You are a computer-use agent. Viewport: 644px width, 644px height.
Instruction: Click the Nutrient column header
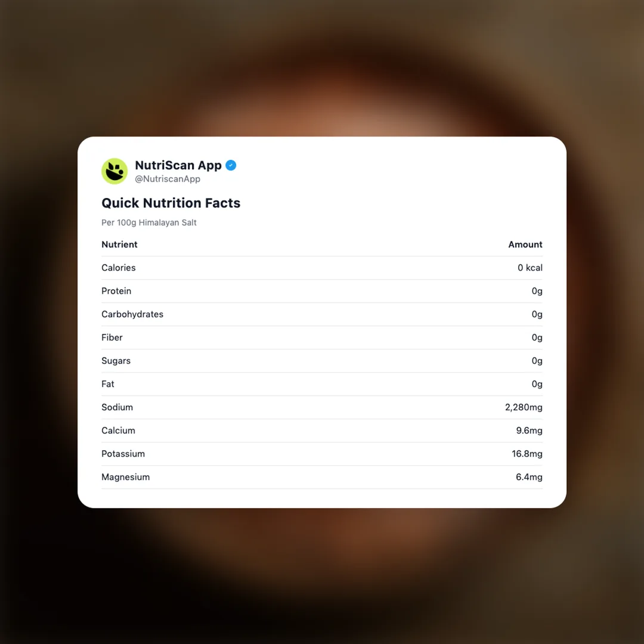119,244
